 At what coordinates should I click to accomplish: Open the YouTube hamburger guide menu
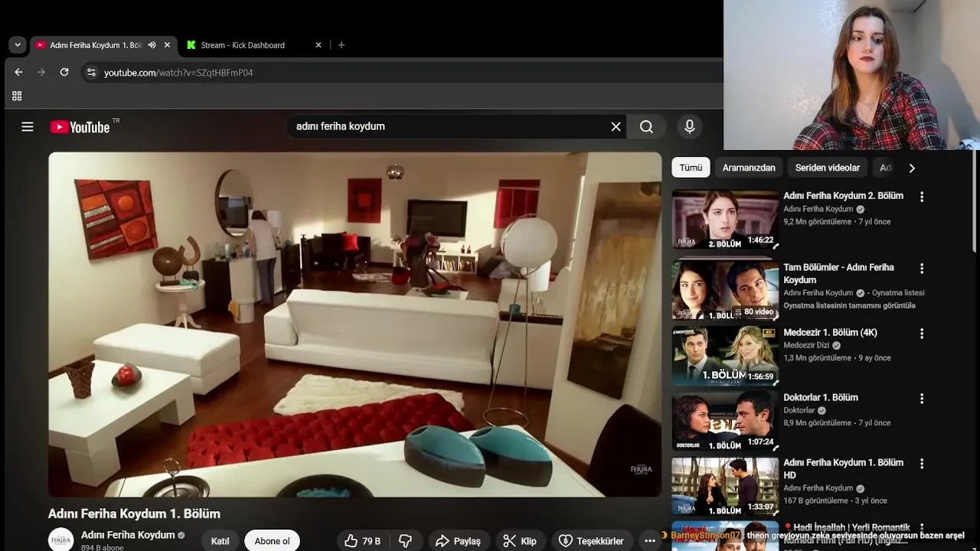pyautogui.click(x=28, y=127)
